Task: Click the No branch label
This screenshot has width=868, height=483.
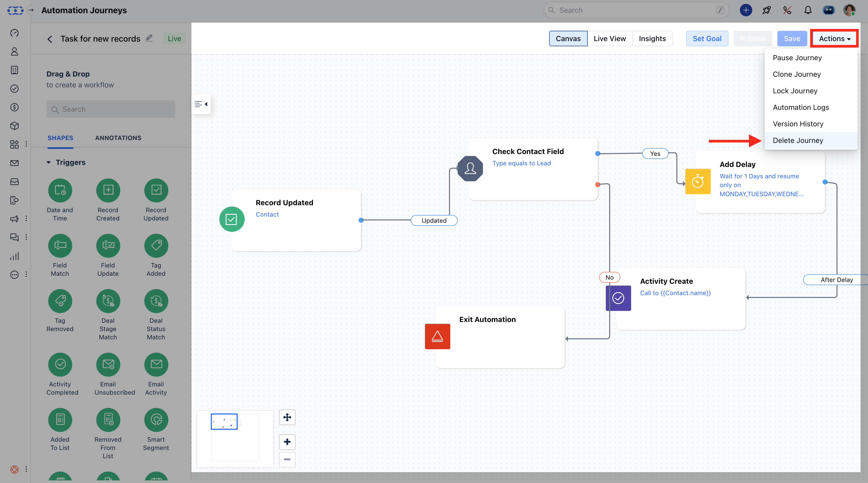Action: click(610, 277)
